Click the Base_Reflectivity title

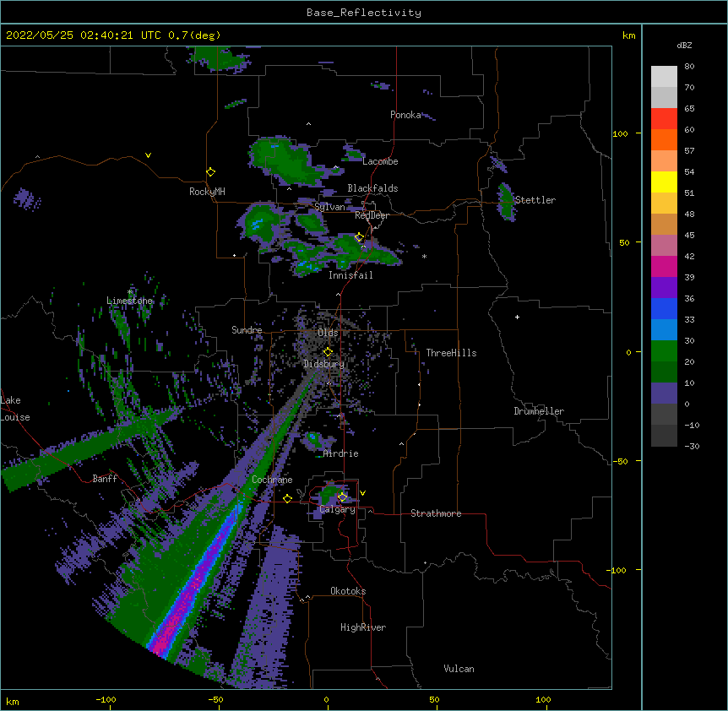point(364,13)
